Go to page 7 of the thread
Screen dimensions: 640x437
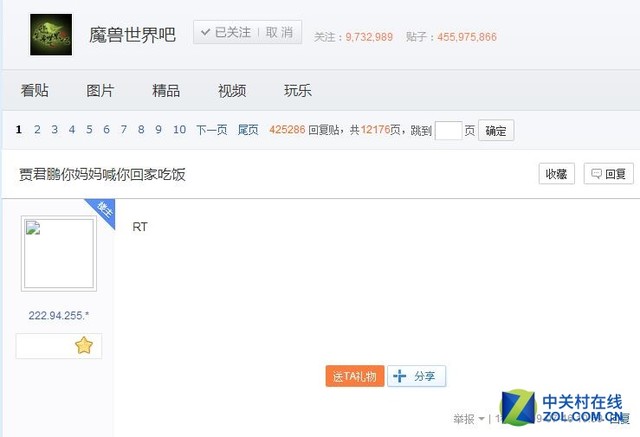click(x=124, y=130)
